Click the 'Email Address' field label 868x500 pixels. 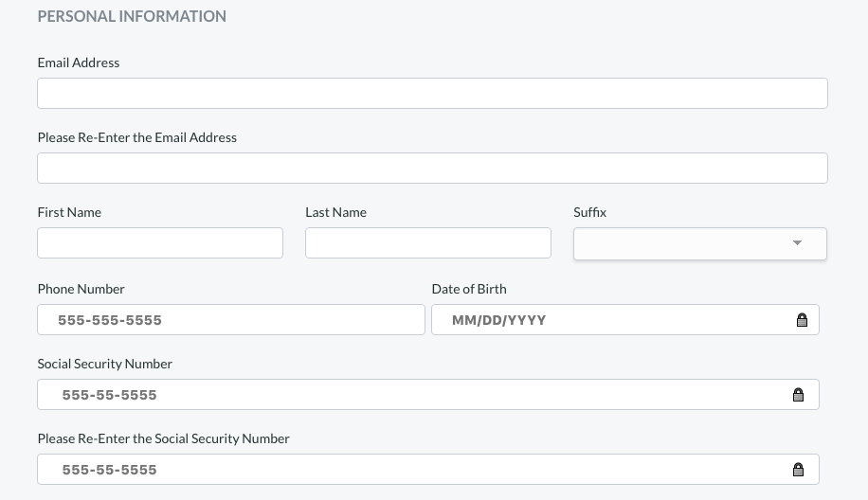click(x=79, y=62)
